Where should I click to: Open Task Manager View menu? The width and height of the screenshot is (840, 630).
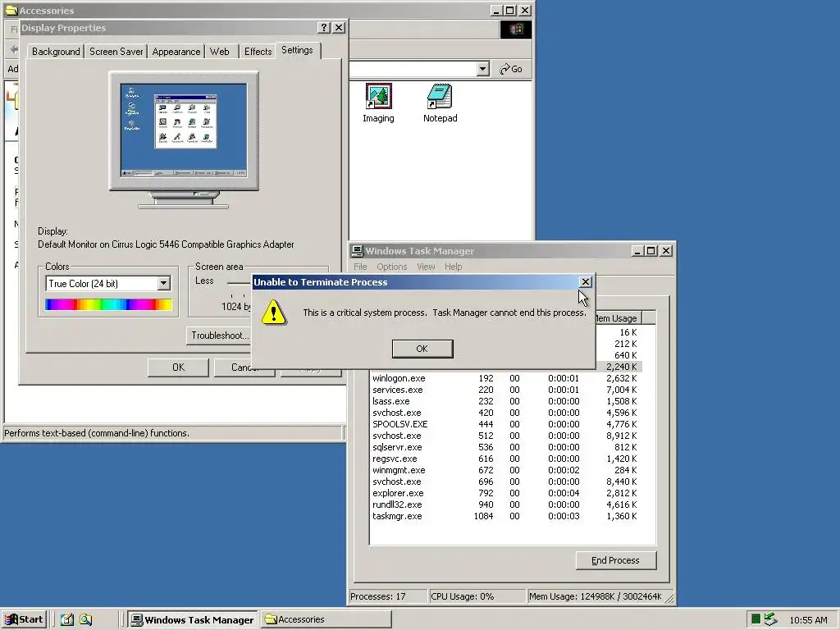click(x=426, y=267)
